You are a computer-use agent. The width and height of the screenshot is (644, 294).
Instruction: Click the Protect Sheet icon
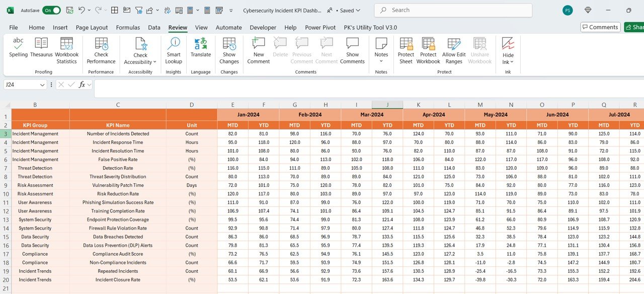click(406, 51)
